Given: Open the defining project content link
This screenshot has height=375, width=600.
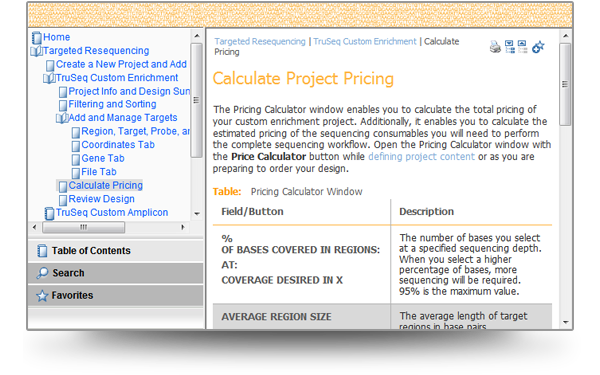Looking at the screenshot, I should point(421,157).
